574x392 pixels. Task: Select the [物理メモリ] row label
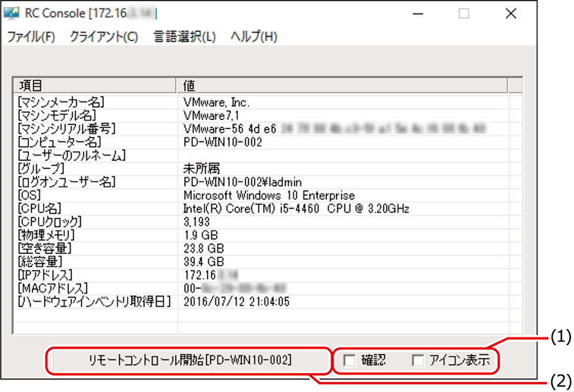46,235
